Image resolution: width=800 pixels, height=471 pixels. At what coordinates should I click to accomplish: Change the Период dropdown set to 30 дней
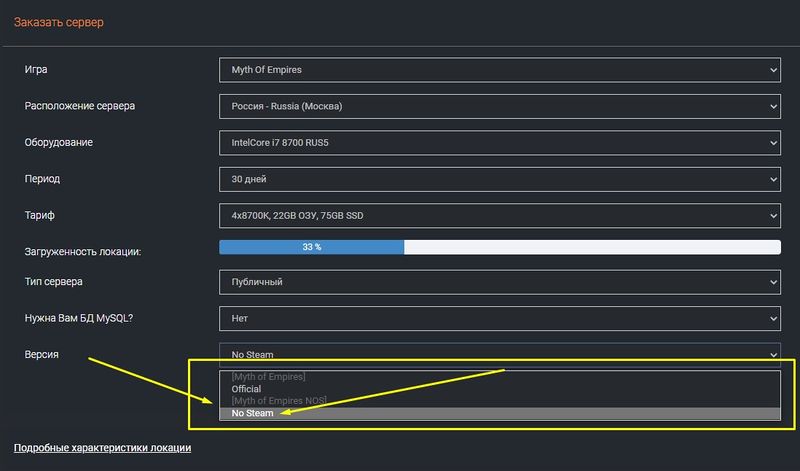(499, 179)
